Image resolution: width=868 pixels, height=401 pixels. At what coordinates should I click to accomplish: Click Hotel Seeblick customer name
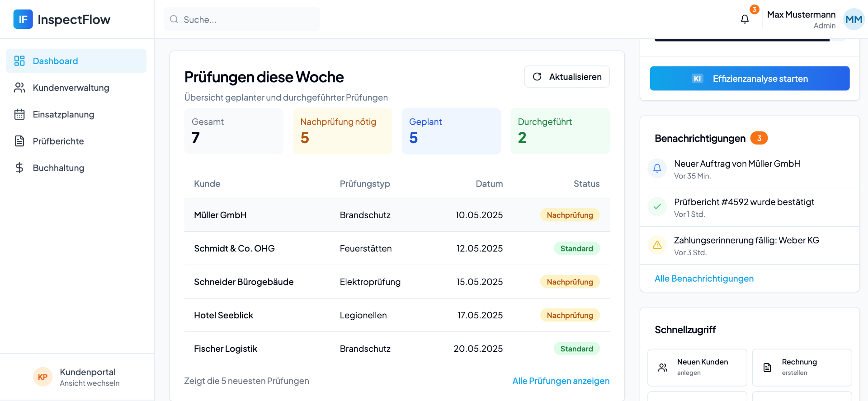coord(223,316)
